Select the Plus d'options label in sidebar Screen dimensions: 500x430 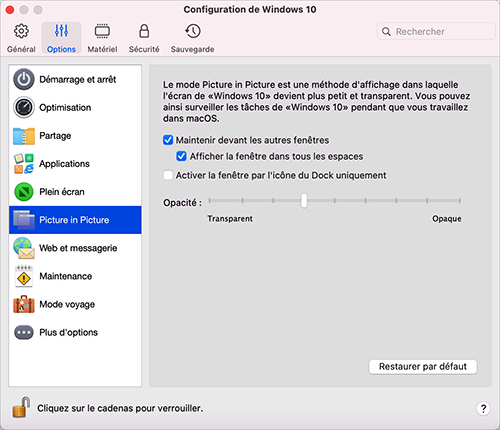coord(68,332)
